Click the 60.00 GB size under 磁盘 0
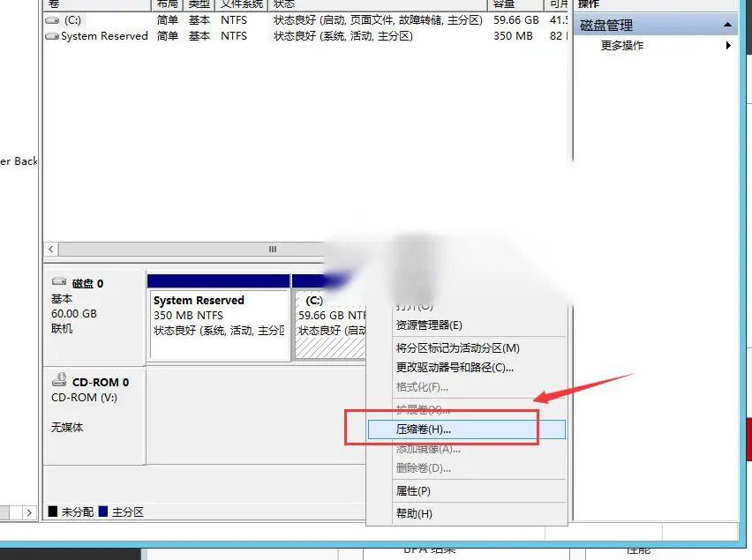The image size is (752, 560). tap(74, 314)
